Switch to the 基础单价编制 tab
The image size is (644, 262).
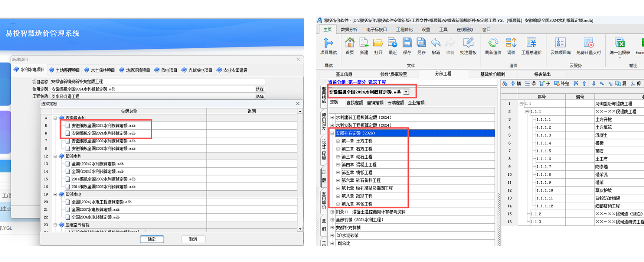(493, 74)
